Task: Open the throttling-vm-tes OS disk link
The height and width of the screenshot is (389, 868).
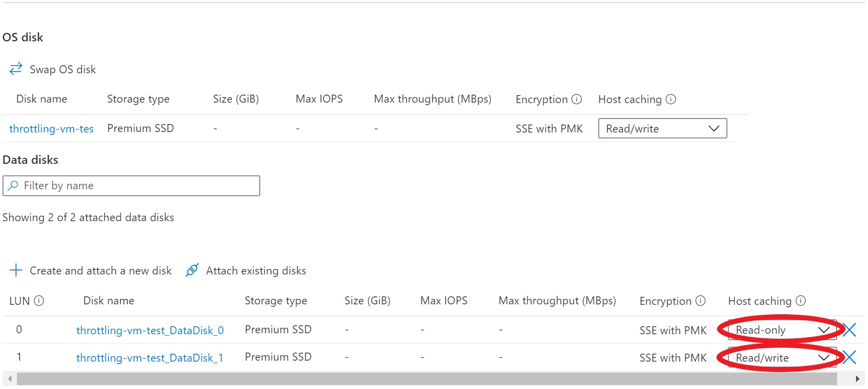Action: pyautogui.click(x=51, y=129)
